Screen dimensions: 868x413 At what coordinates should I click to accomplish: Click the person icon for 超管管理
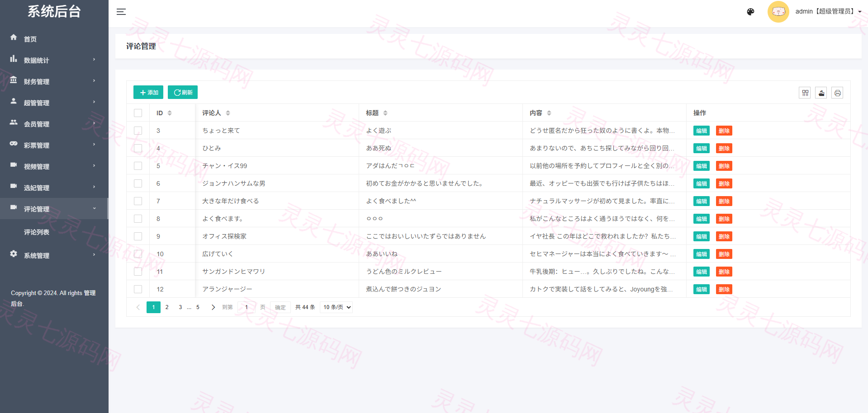(14, 101)
